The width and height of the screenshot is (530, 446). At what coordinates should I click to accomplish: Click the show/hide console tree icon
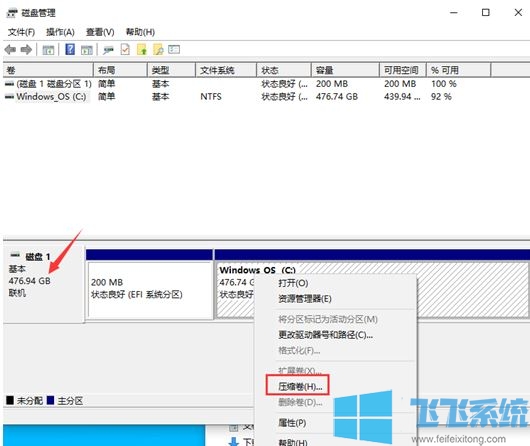tap(48, 50)
